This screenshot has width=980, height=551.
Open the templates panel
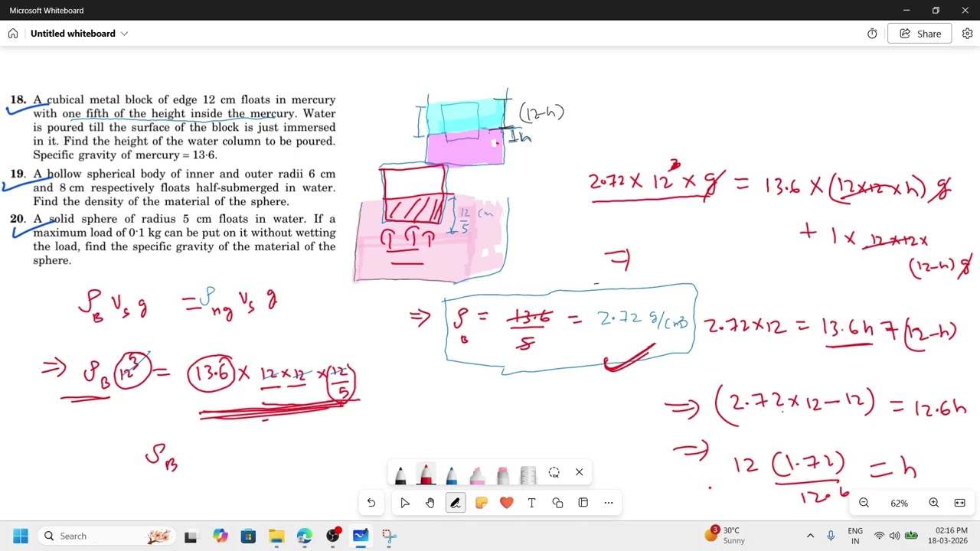(583, 503)
